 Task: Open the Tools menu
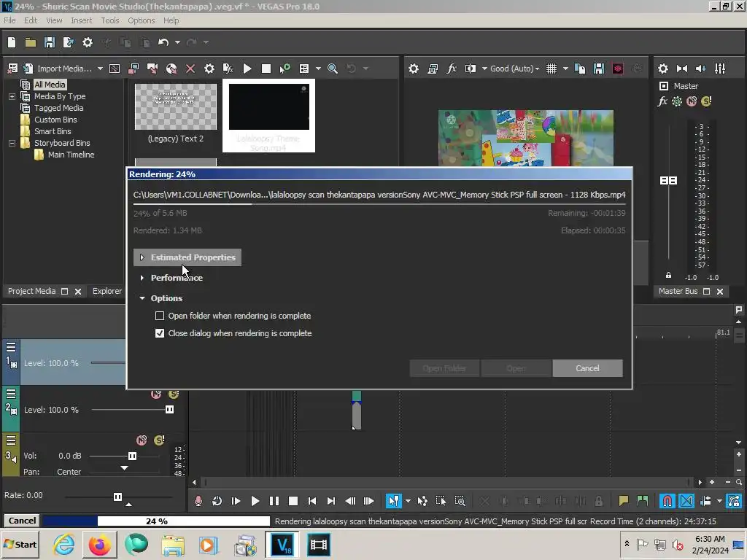click(109, 20)
